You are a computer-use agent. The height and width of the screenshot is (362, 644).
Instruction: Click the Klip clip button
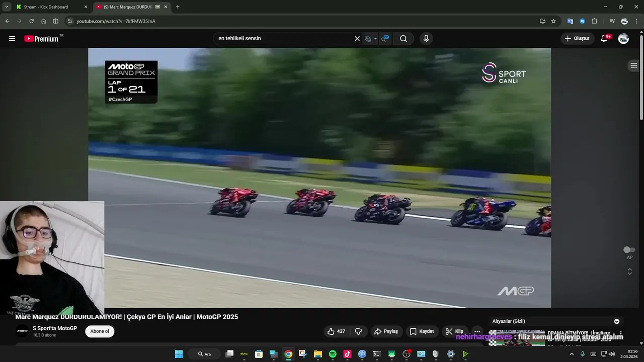454,331
